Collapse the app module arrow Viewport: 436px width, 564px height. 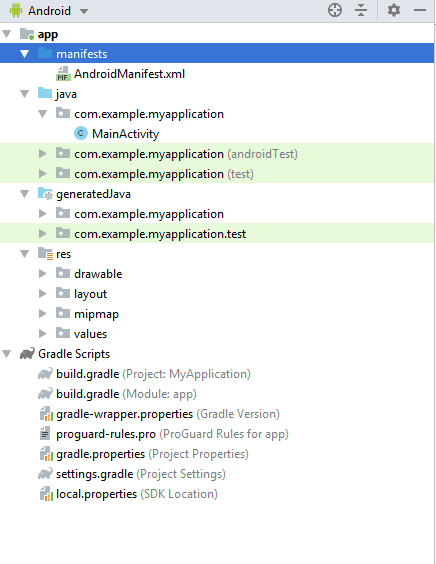[x=7, y=34]
